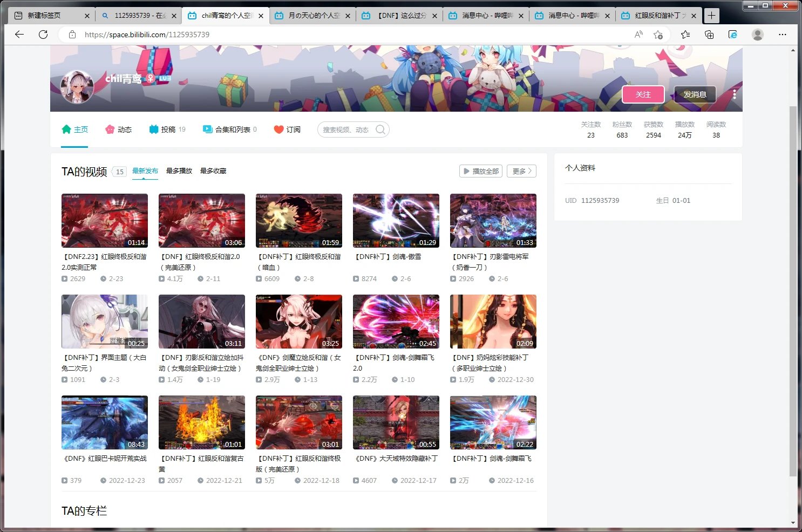This screenshot has width=802, height=532.
Task: Click the search magnifier icon in the space search box
Action: point(380,129)
